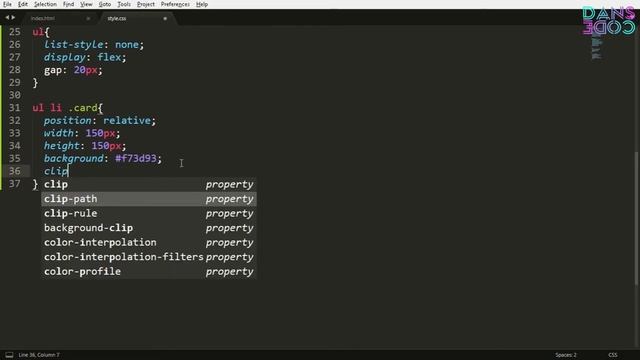Choose 'background-clip' autocomplete suggestion
This screenshot has width=640, height=360.
[x=149, y=228]
